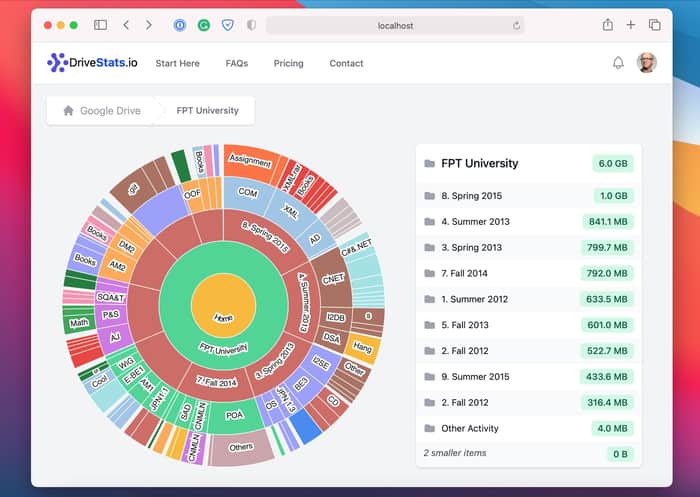Open the 8. Spring 2015 folder row
This screenshot has width=700, height=497.
point(529,196)
